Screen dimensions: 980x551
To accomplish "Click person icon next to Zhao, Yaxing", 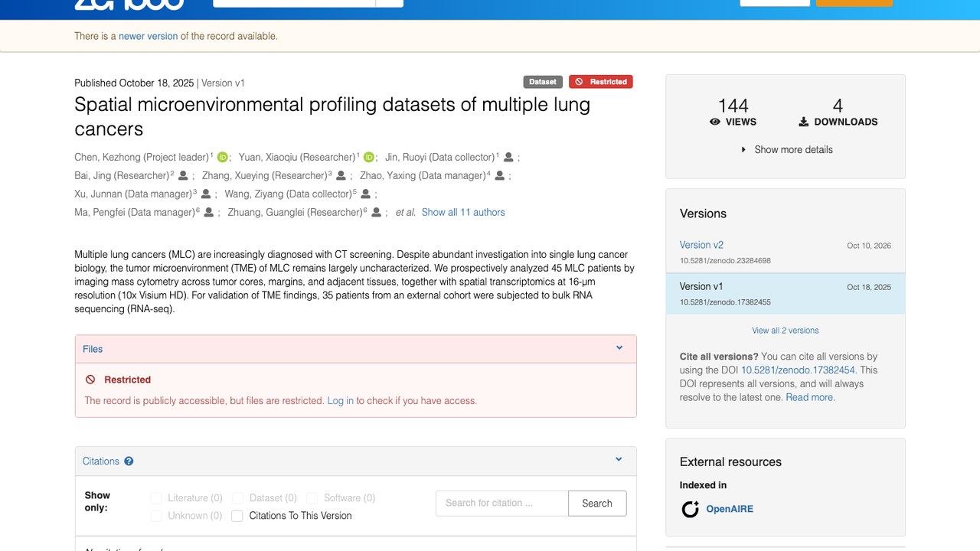I will point(499,175).
